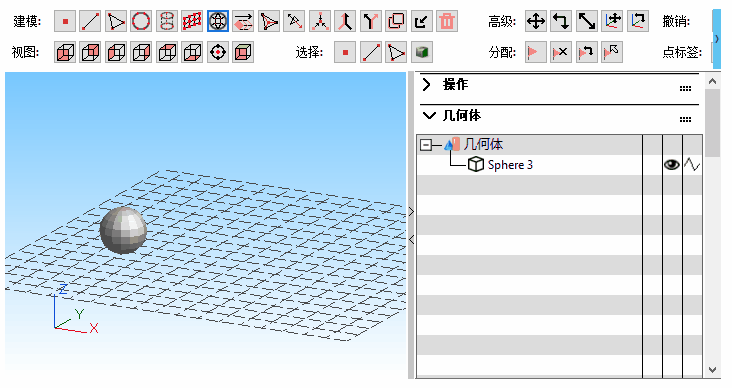Switch to right face cube view

[141, 52]
